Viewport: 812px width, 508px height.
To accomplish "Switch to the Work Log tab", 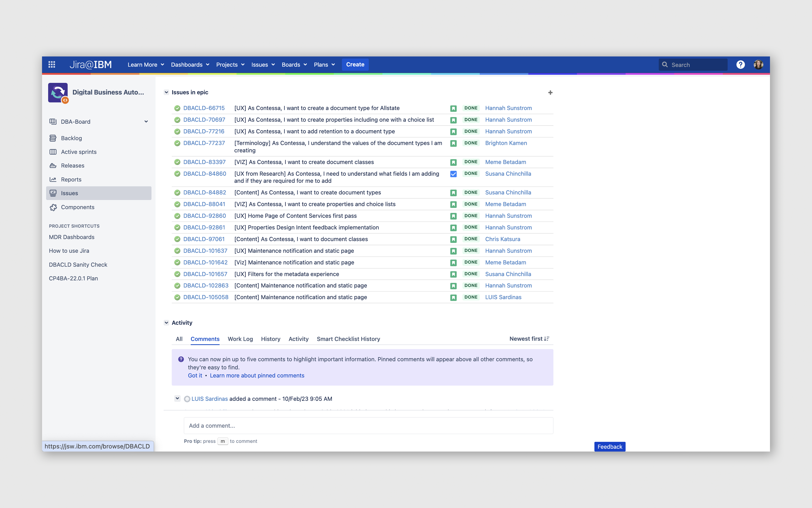I will coord(240,339).
